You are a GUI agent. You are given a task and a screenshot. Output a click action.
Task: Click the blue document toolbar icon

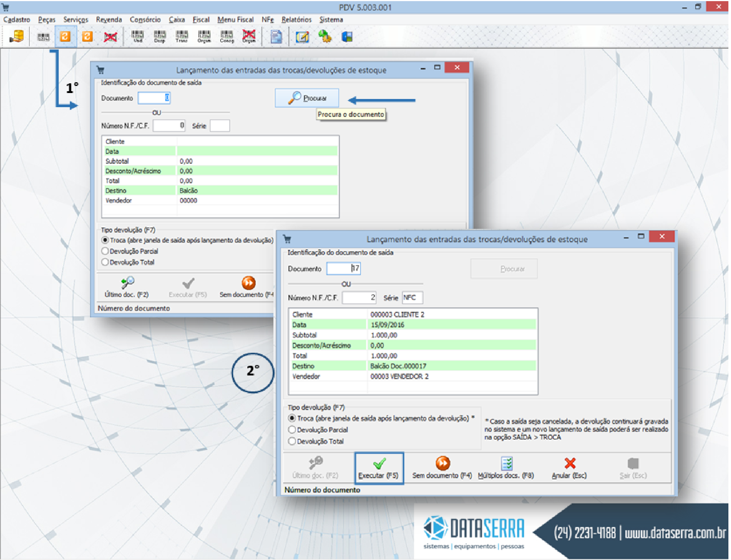pyautogui.click(x=276, y=37)
